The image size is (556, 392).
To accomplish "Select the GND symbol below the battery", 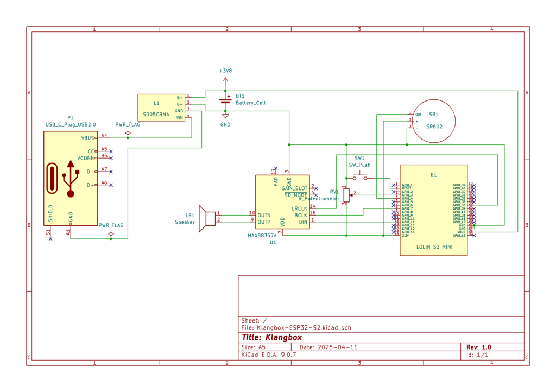I will (225, 115).
